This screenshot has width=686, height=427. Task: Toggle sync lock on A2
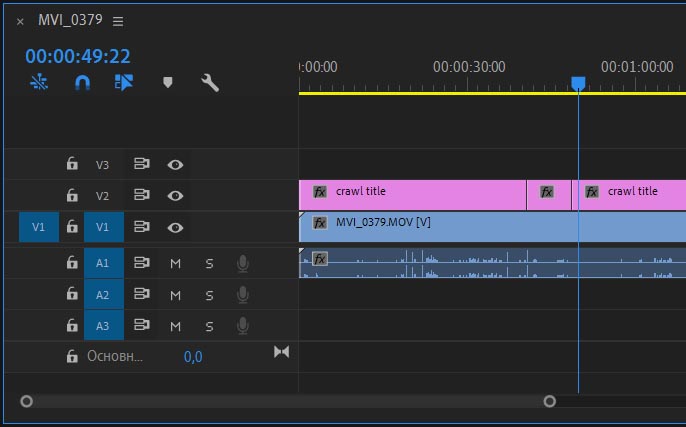coord(142,294)
